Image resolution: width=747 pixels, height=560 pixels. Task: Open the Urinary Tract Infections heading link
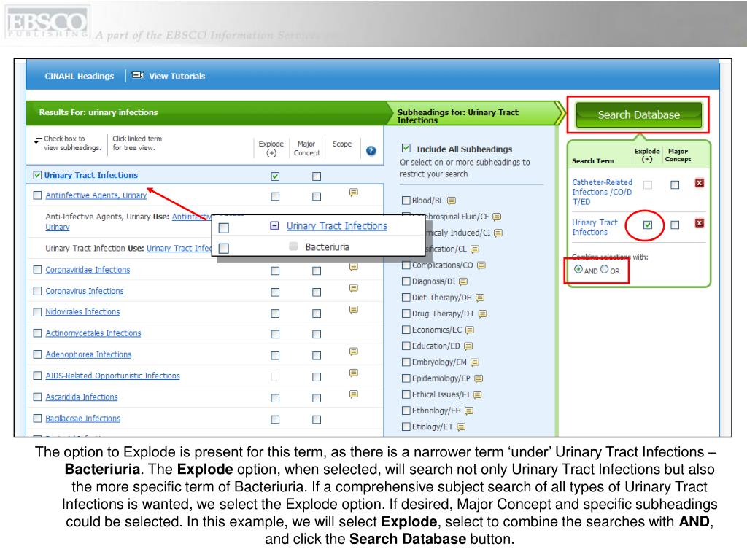(x=91, y=175)
